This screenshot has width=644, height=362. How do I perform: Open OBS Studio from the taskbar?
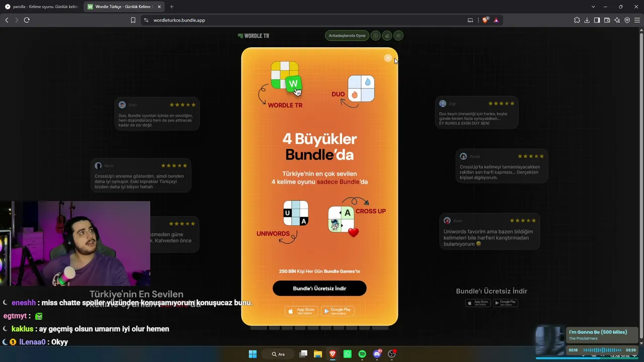(x=391, y=354)
